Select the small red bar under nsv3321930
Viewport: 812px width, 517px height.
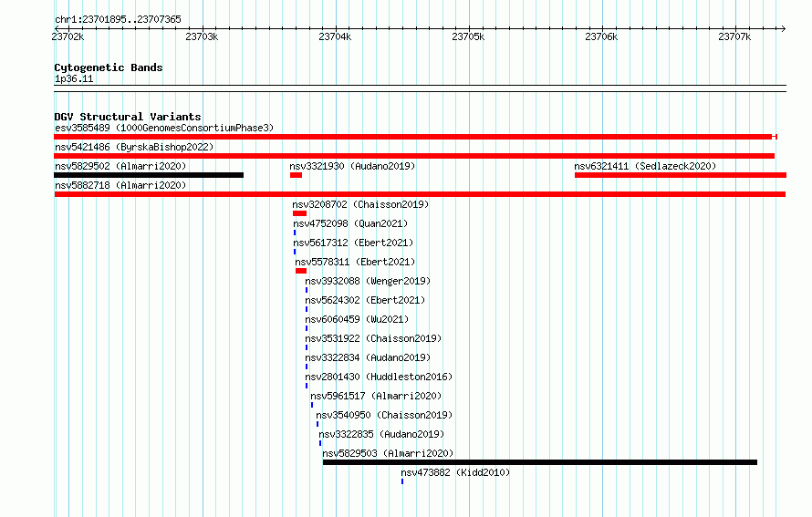(296, 175)
